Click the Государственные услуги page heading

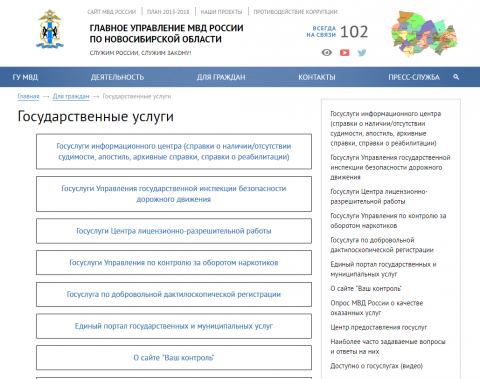click(96, 116)
